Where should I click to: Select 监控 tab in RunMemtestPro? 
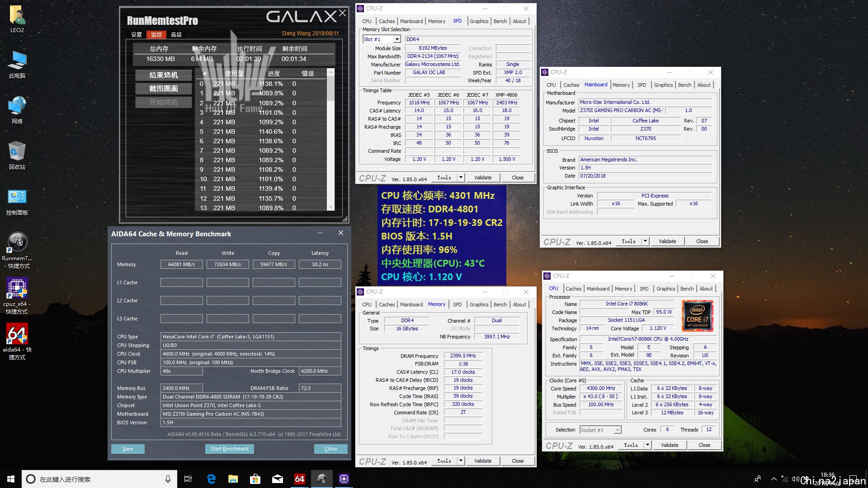pos(156,35)
